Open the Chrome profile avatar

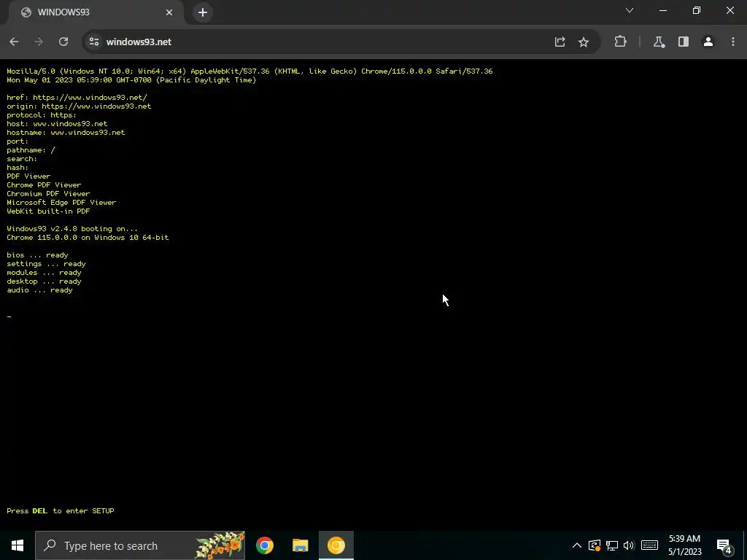click(708, 42)
